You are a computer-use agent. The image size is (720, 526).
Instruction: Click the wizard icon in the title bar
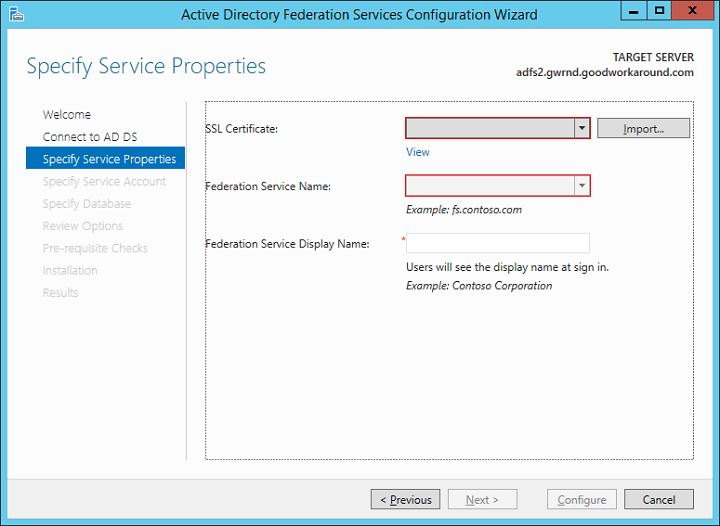(15, 13)
